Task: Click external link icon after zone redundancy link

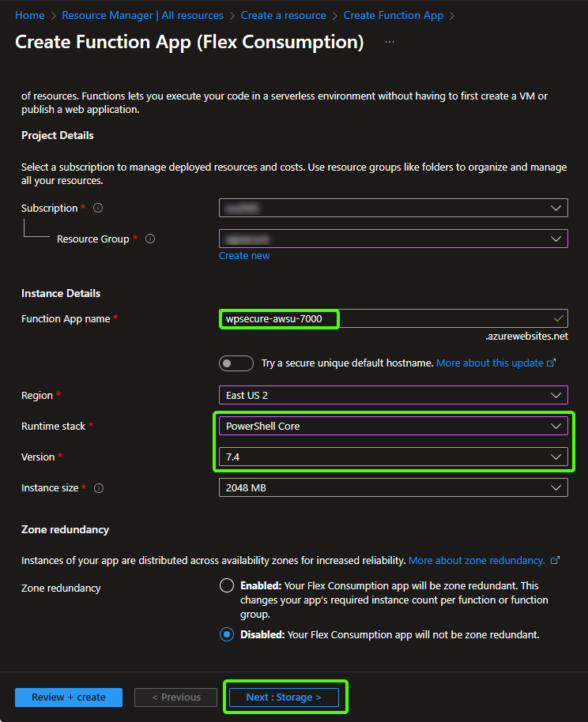Action: (555, 560)
